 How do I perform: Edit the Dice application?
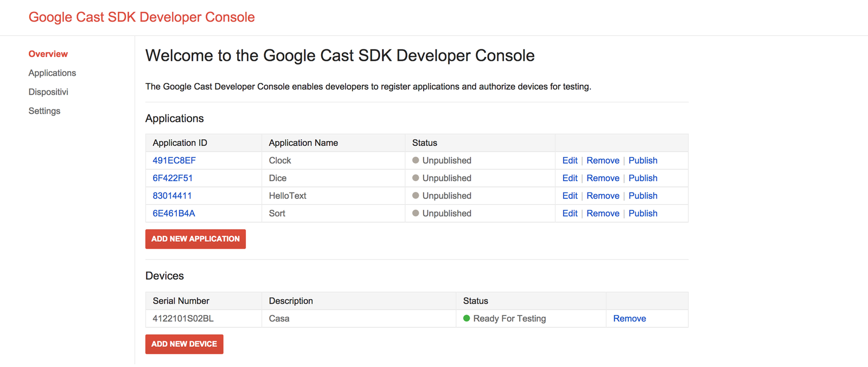point(570,178)
